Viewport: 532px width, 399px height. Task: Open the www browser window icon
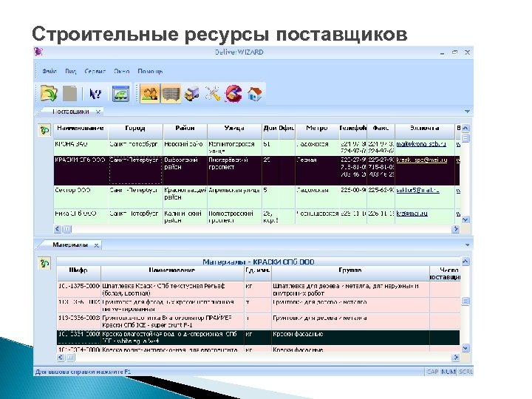(120, 94)
